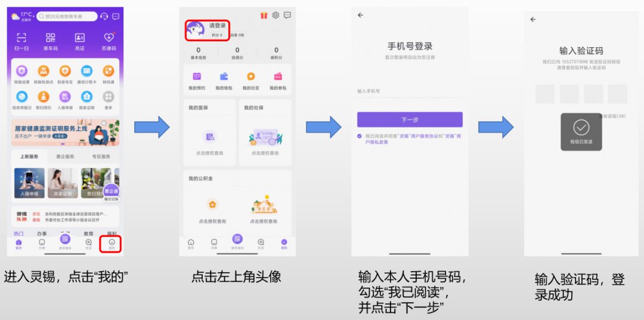Open the 居家证明 service card thumbnail
The image size is (644, 320).
[63, 183]
